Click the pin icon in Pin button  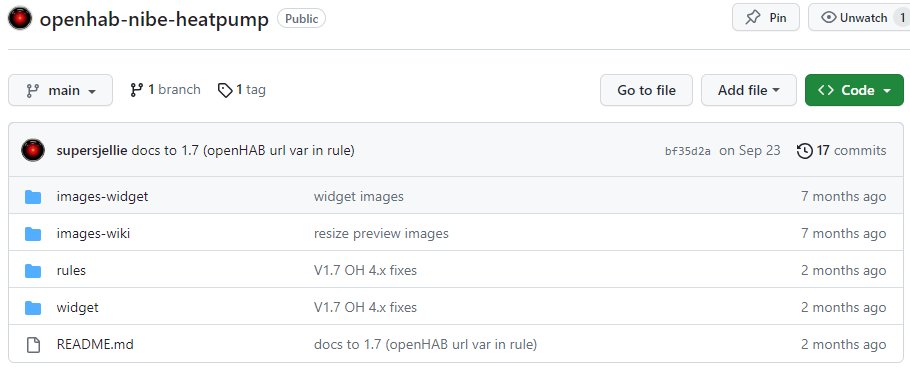(753, 18)
